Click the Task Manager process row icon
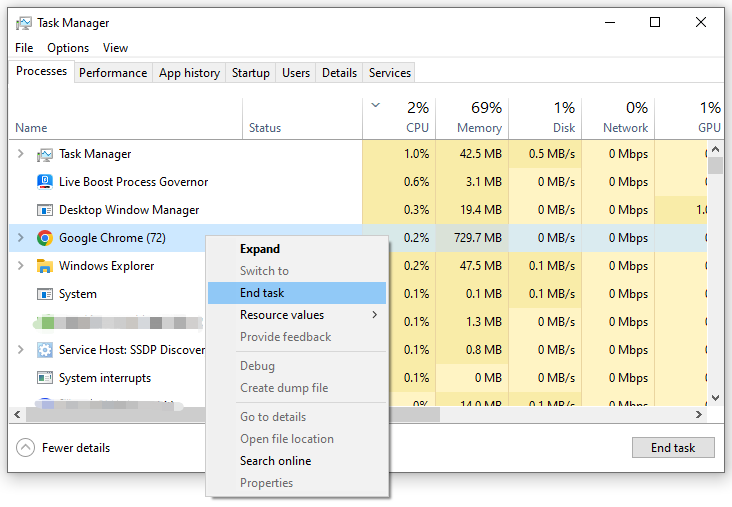This screenshot has width=732, height=507. [44, 154]
